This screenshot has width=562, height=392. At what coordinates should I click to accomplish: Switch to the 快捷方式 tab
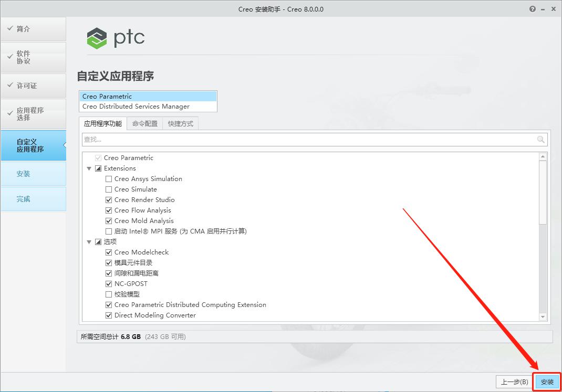[x=181, y=124]
